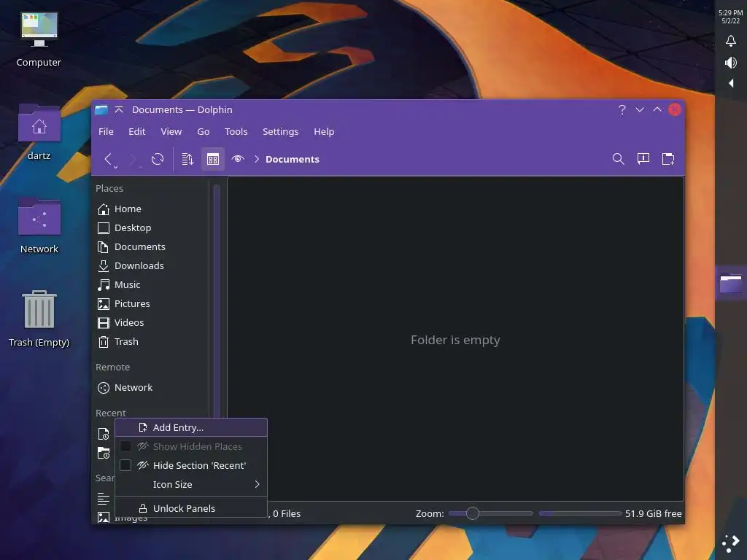Open the Plasma application launcher
The width and height of the screenshot is (747, 560).
click(731, 543)
